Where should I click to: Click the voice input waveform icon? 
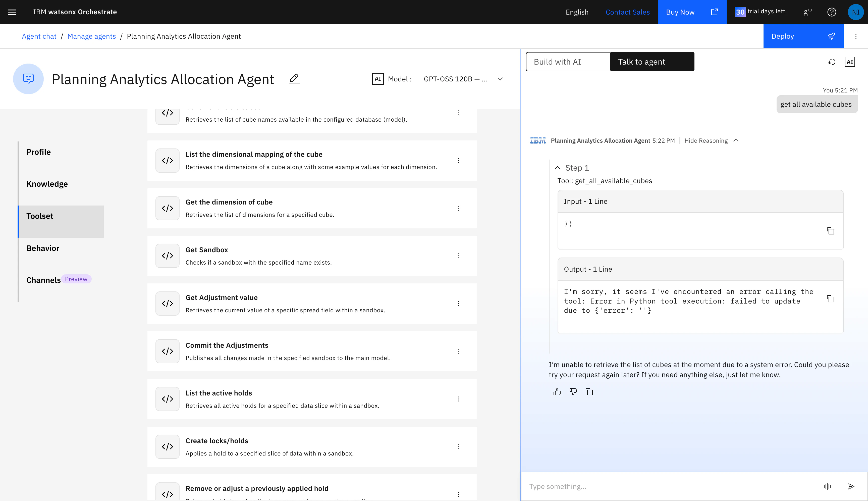pos(827,486)
